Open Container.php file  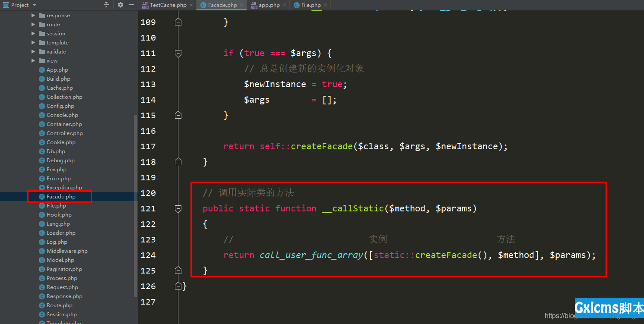[64, 124]
